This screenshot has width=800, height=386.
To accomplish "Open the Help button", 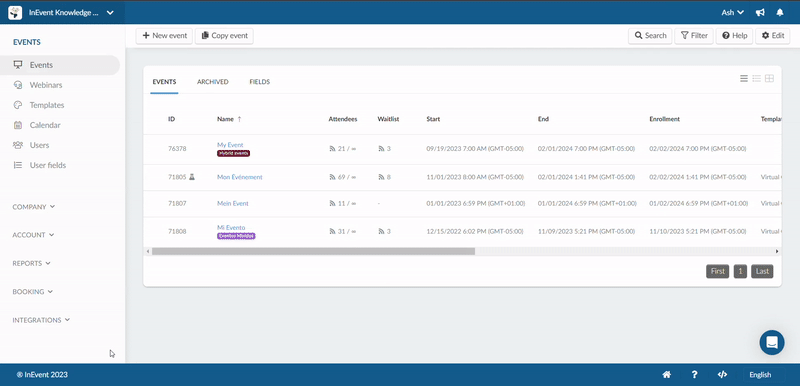I will [734, 36].
